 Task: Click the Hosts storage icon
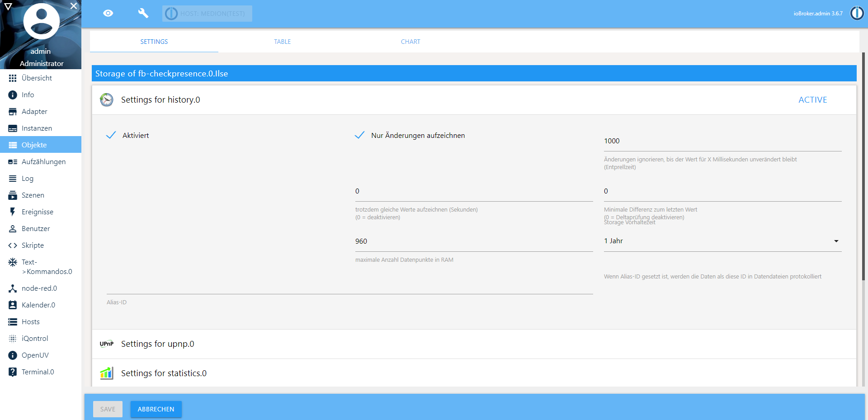click(x=13, y=322)
